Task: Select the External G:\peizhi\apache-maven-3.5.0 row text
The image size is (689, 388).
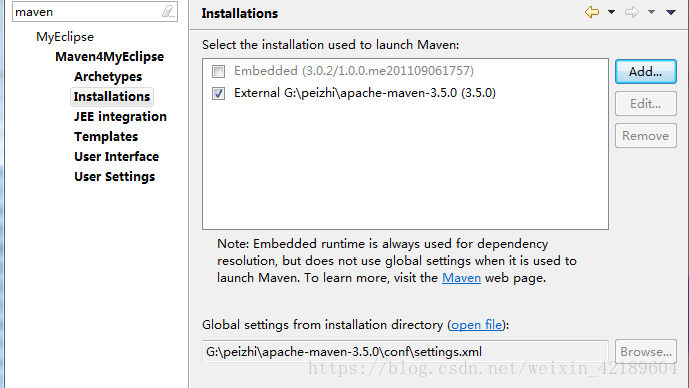Action: pos(365,93)
